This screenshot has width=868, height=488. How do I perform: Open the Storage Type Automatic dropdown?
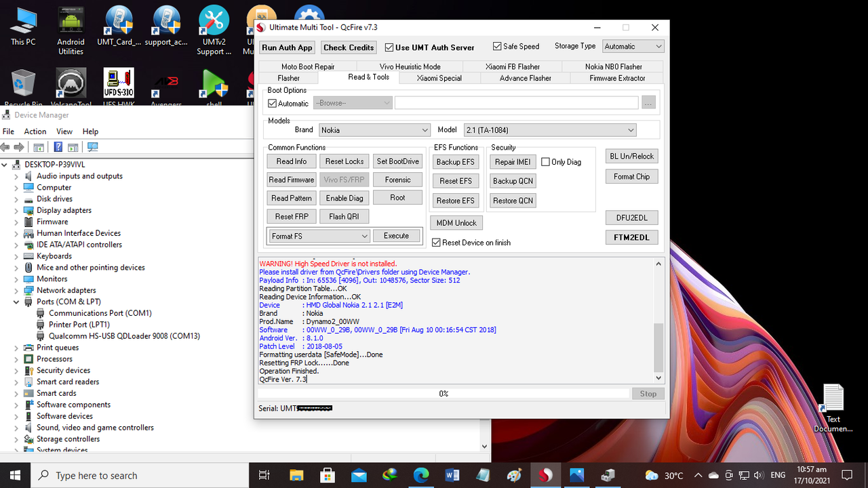pos(633,46)
